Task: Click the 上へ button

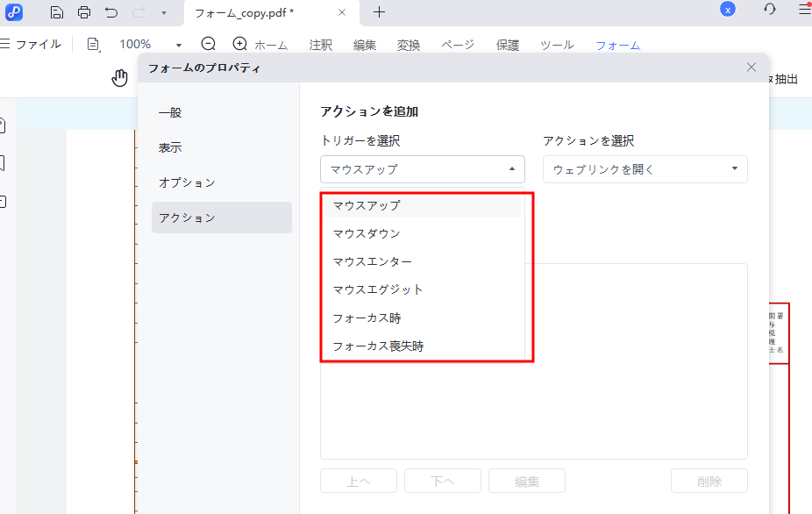Action: [358, 480]
